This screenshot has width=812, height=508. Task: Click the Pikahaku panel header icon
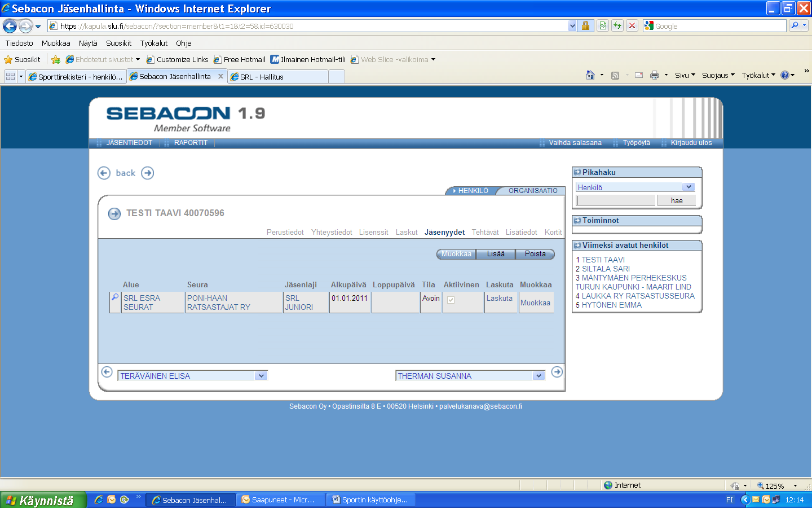[x=577, y=172]
